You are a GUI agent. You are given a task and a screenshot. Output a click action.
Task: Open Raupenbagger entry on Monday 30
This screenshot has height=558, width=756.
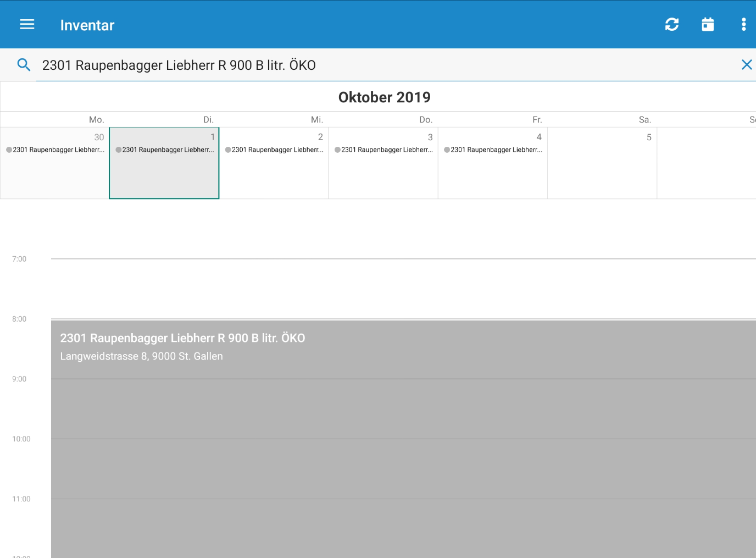(x=55, y=150)
